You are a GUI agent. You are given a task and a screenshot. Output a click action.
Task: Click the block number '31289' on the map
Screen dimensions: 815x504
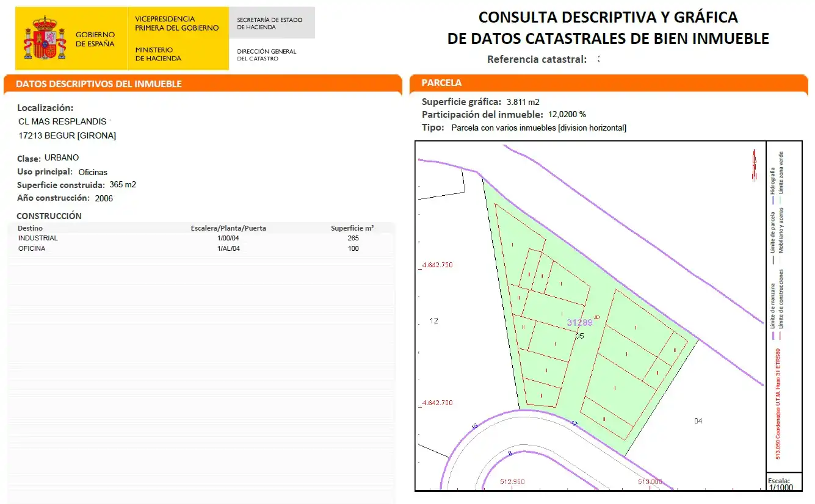point(579,322)
